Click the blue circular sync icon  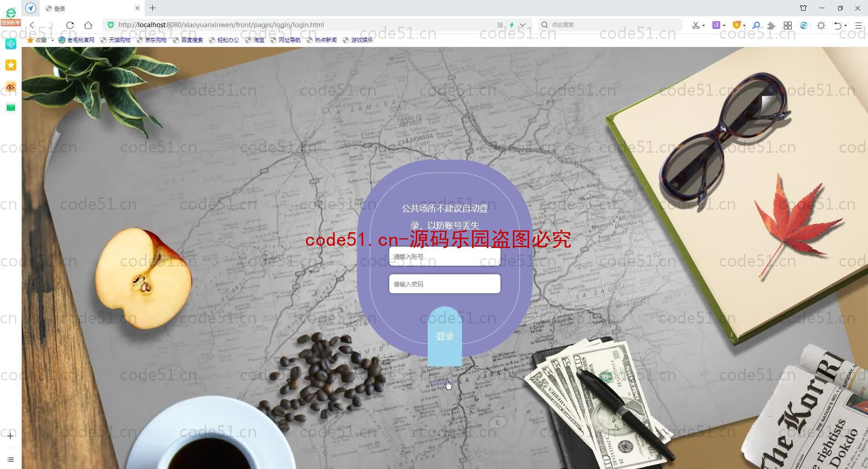[x=804, y=25]
